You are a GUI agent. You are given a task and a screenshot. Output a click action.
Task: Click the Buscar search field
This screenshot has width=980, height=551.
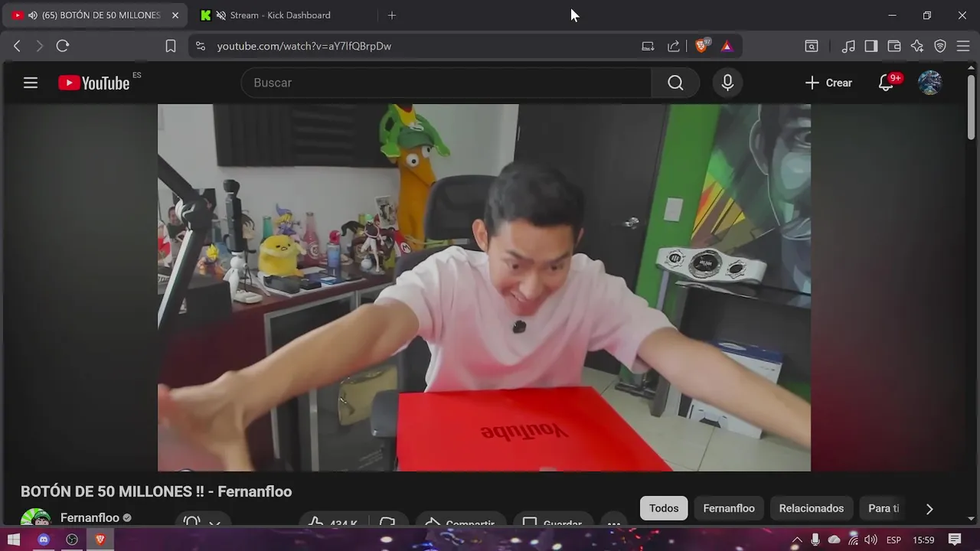coord(446,83)
